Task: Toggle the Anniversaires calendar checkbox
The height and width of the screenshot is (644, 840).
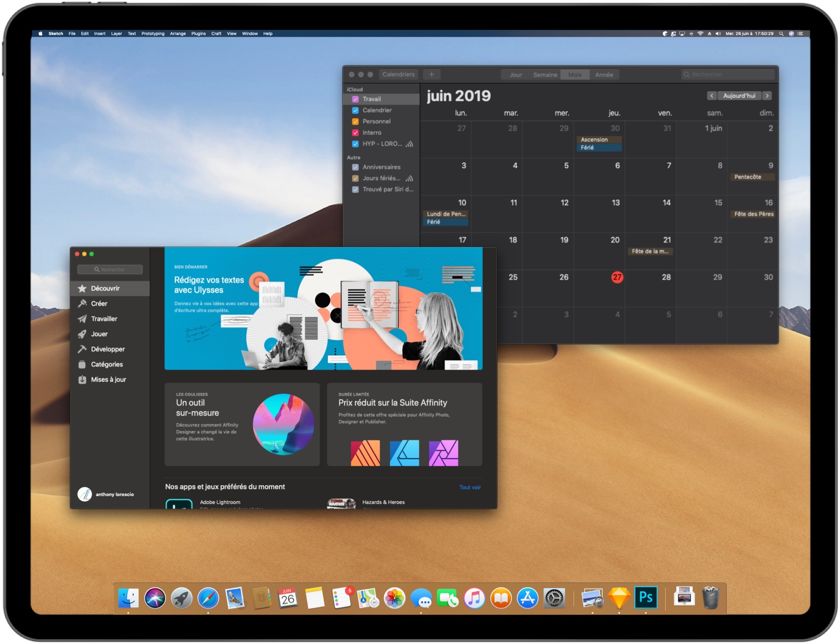Action: click(x=355, y=167)
